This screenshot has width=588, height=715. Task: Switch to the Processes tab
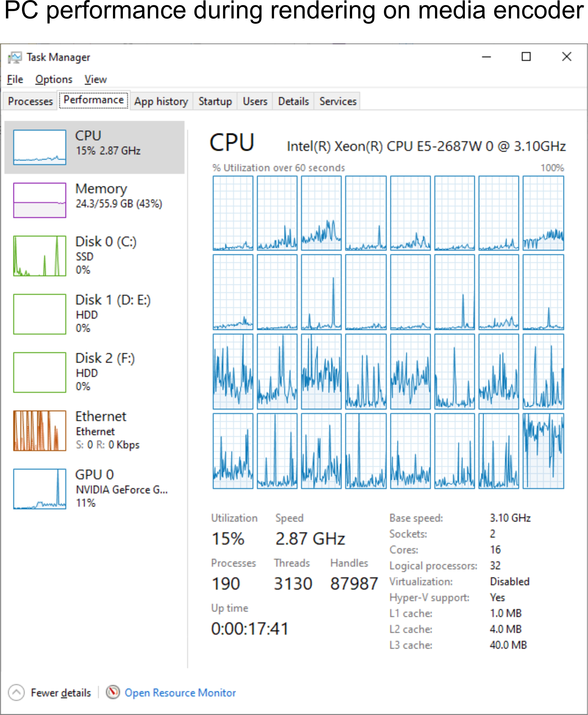(x=30, y=101)
